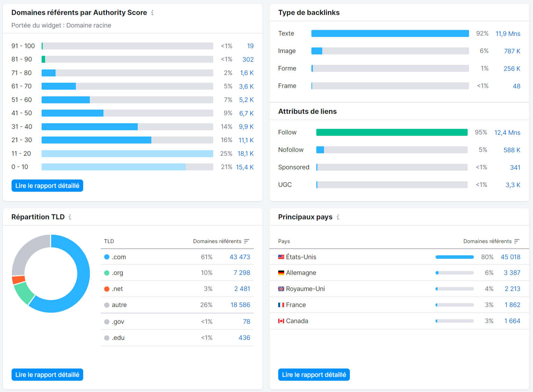Open the 2 481 .net domains link
Image resolution: width=533 pixels, height=392 pixels.
pyautogui.click(x=242, y=289)
